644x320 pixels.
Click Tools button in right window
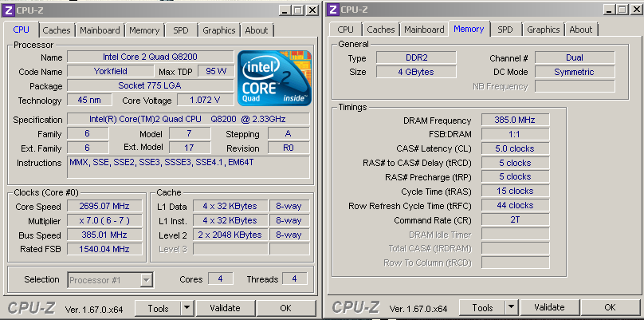[x=482, y=308]
